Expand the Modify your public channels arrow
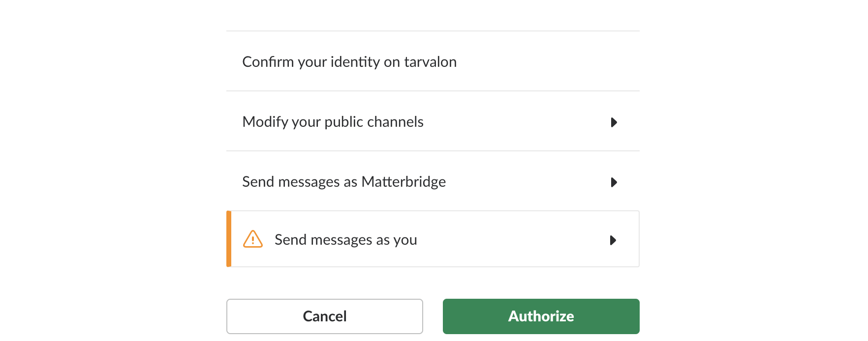868x341 pixels. [x=614, y=122]
